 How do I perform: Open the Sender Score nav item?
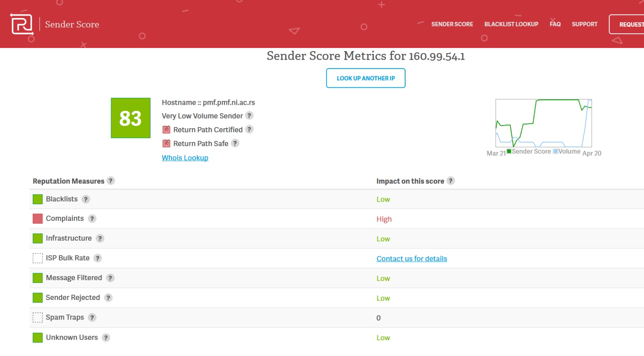[x=452, y=24]
